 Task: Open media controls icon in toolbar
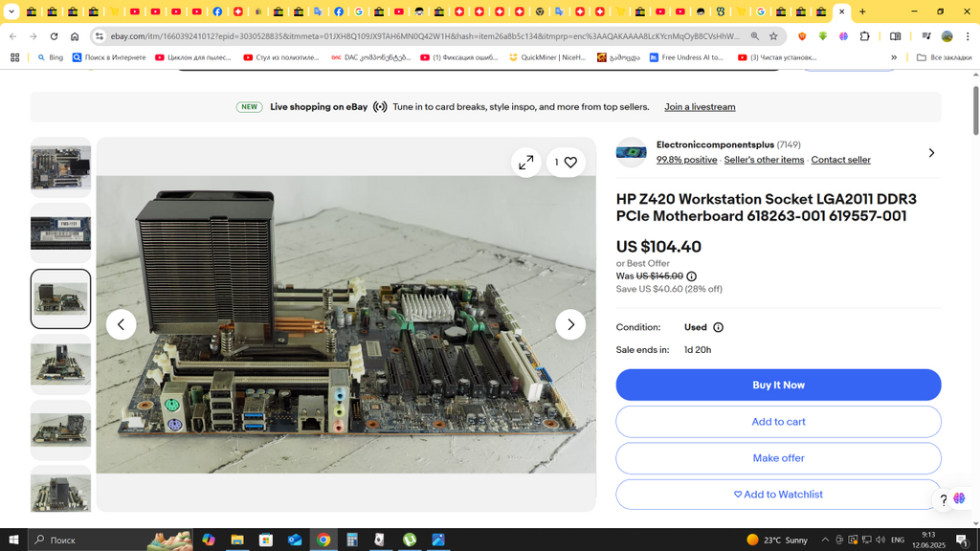pyautogui.click(x=926, y=36)
